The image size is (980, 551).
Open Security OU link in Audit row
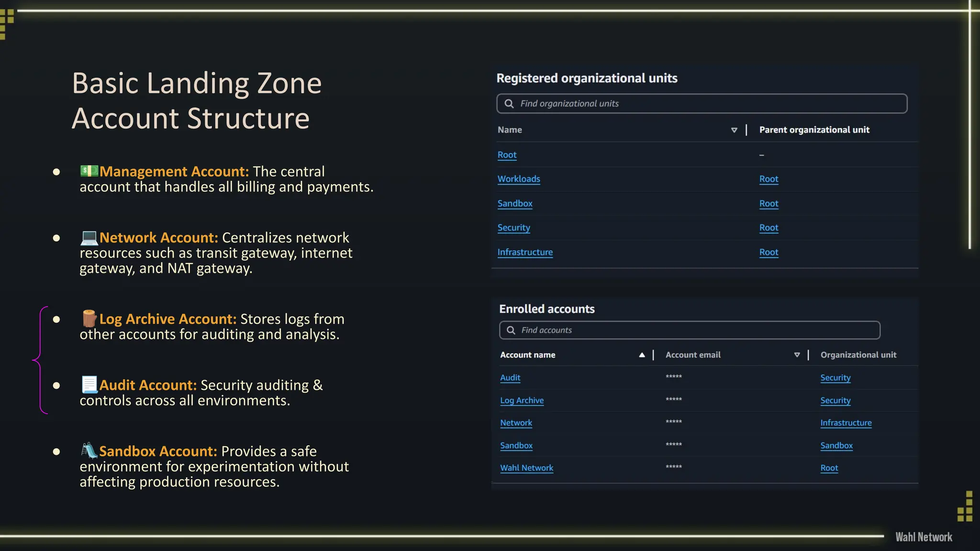(835, 378)
